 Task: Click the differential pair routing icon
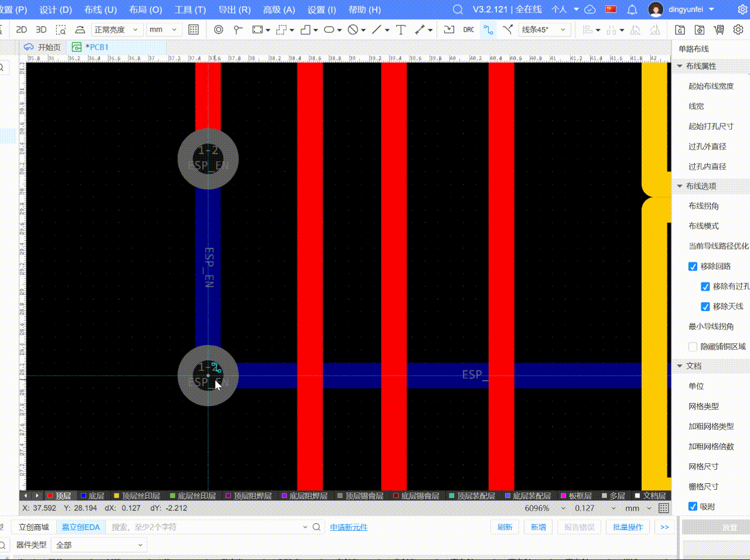(x=507, y=30)
